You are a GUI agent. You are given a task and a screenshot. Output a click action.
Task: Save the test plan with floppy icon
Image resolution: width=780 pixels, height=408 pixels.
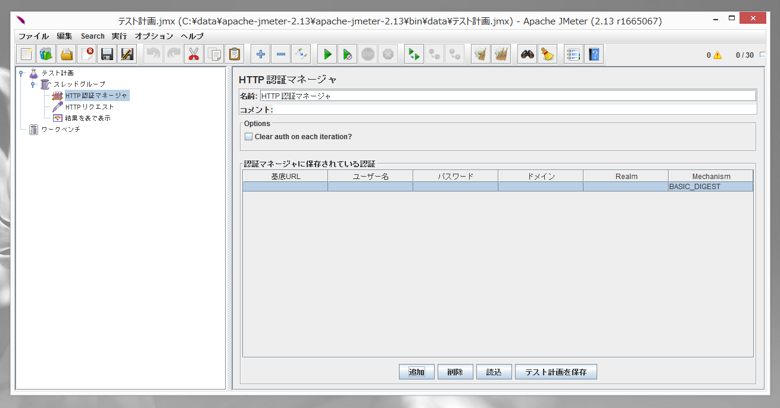[x=107, y=54]
